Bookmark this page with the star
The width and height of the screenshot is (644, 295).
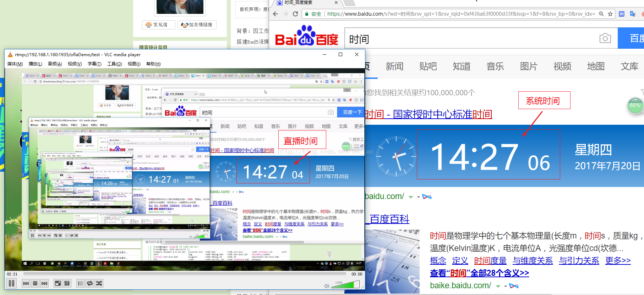(610, 14)
